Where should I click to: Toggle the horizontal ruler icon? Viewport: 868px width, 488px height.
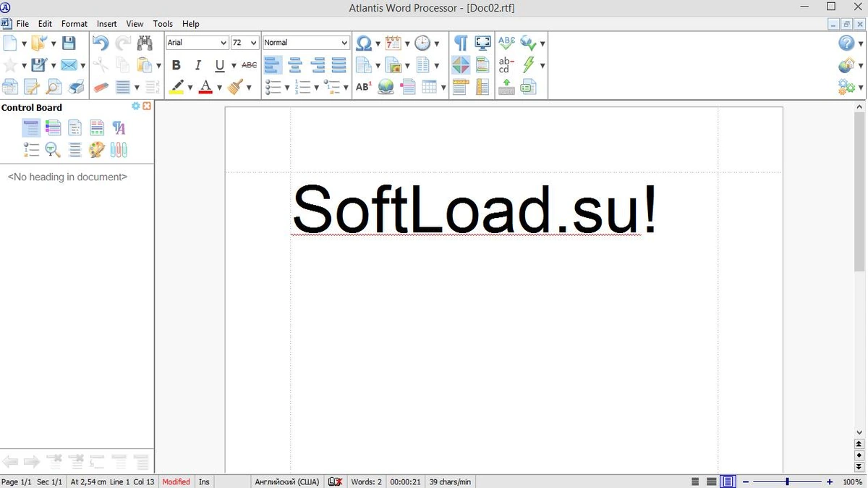click(x=461, y=87)
